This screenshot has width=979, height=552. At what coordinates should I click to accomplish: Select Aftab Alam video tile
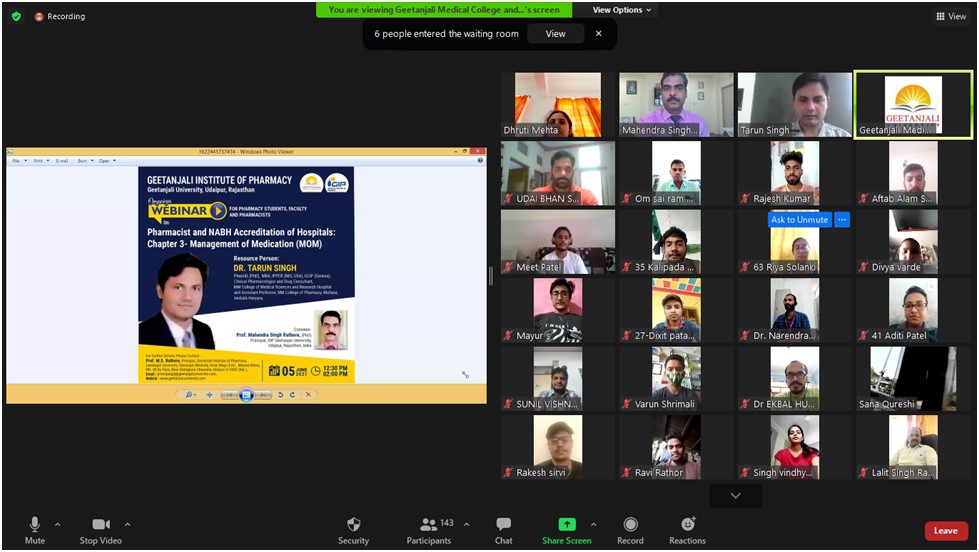click(913, 173)
